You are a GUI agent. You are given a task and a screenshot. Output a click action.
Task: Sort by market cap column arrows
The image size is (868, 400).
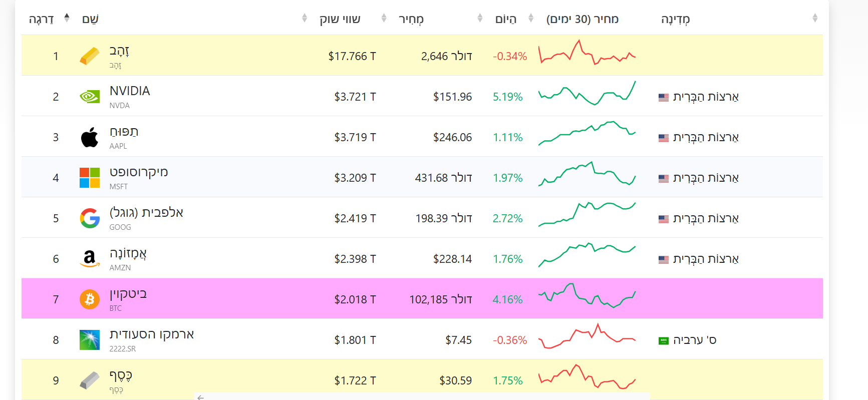coord(304,19)
